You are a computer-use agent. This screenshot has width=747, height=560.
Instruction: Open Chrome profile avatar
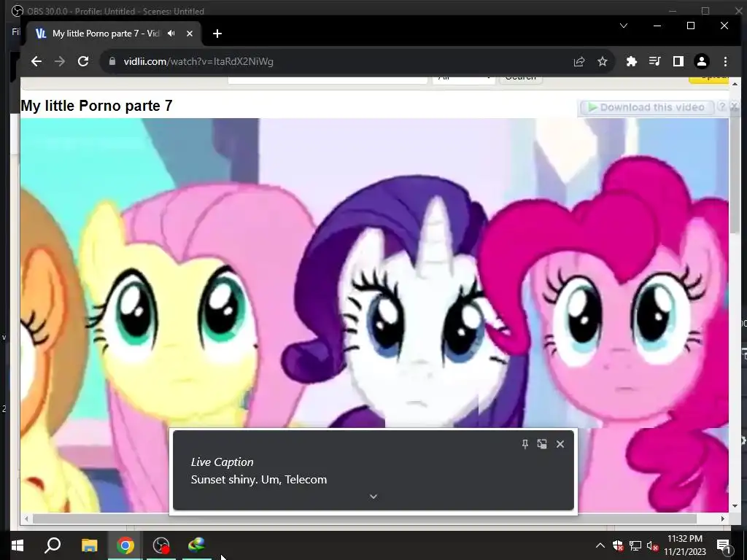tap(702, 61)
